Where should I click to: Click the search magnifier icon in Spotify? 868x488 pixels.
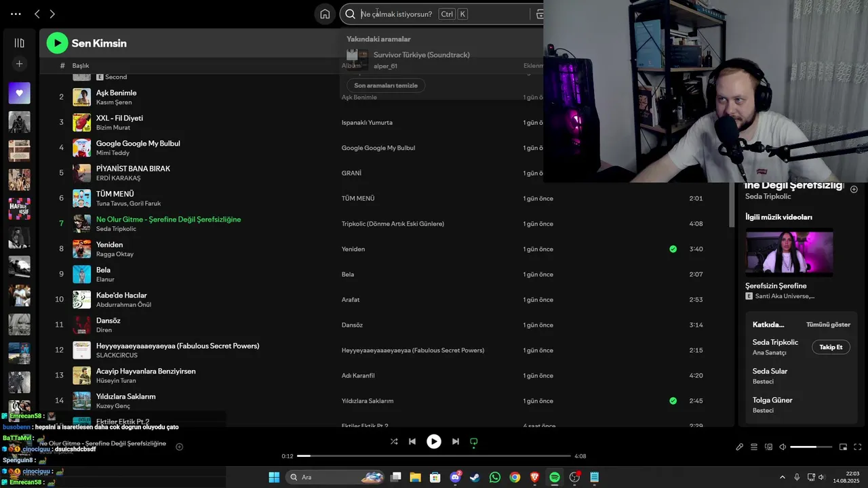click(x=350, y=14)
